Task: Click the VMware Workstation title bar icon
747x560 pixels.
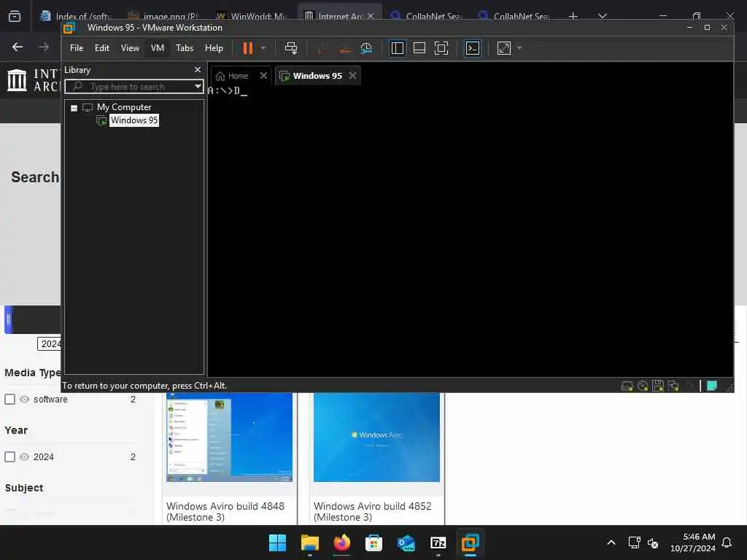Action: click(x=69, y=28)
